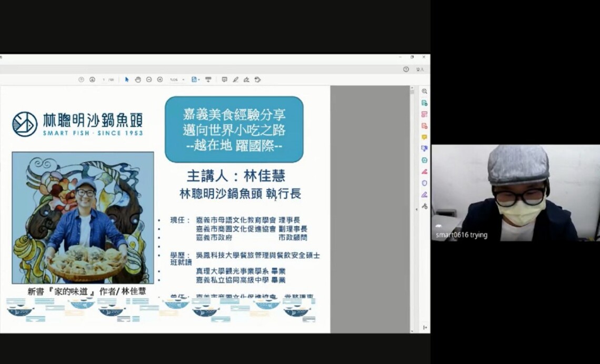Collapse the right tools pane arrow
The image size is (600, 364).
coord(417,209)
